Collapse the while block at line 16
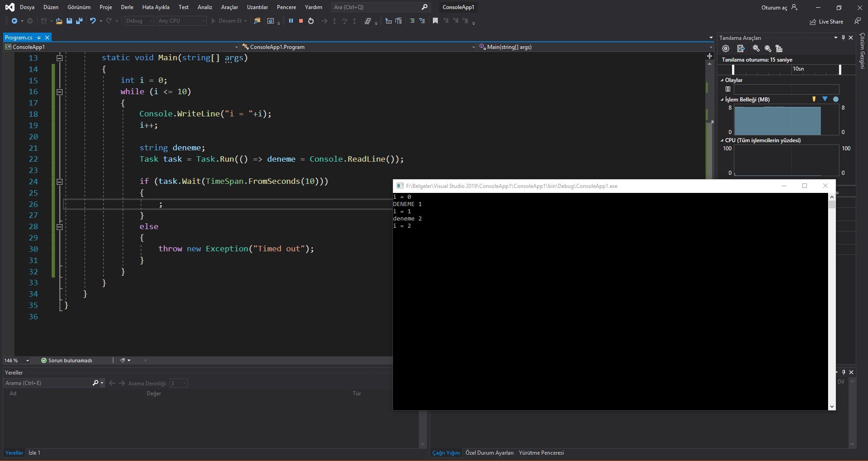Viewport: 868px width, 461px height. [x=59, y=92]
